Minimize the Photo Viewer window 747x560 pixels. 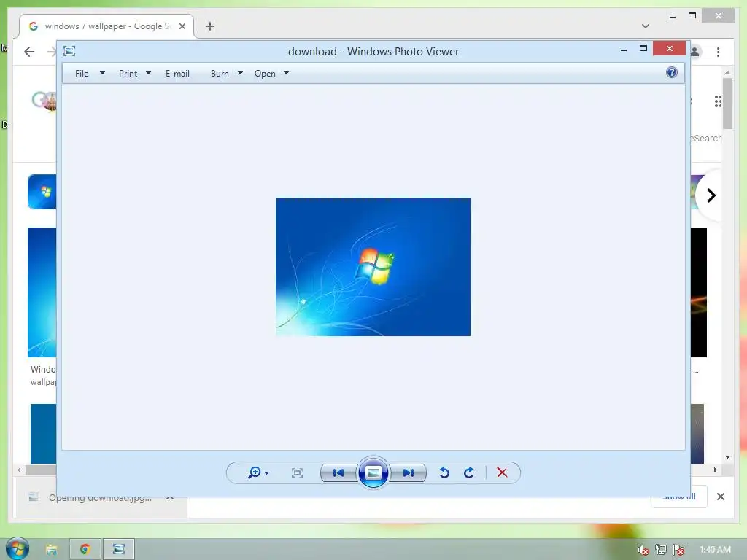(624, 49)
